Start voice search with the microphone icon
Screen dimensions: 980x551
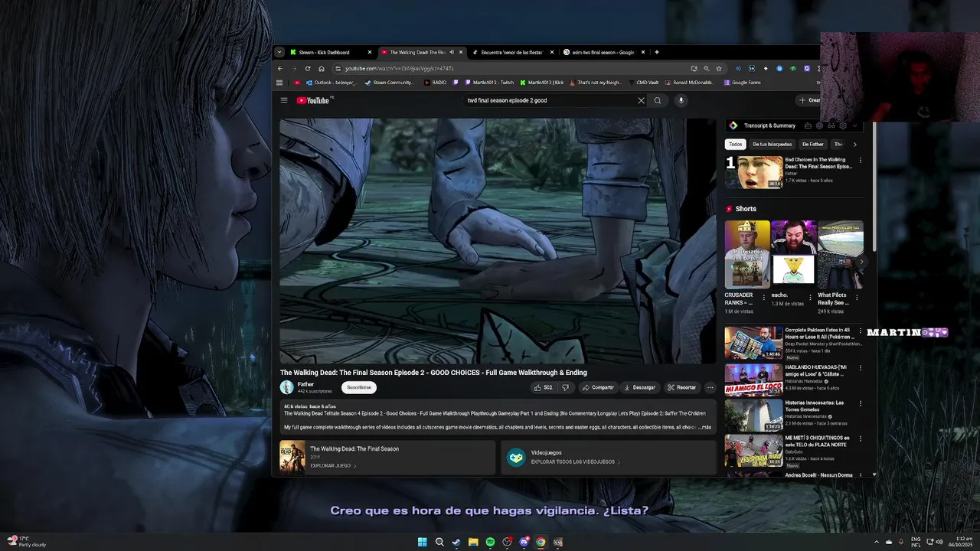click(x=681, y=100)
